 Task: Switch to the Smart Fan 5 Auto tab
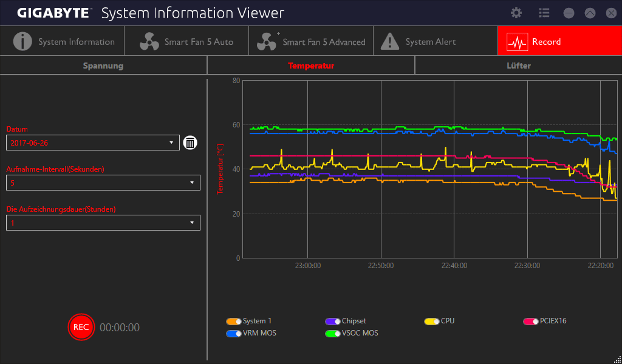click(186, 41)
